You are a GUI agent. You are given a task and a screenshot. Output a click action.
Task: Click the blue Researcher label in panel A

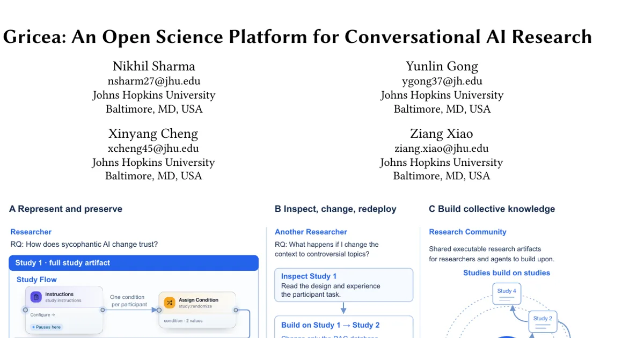click(31, 232)
